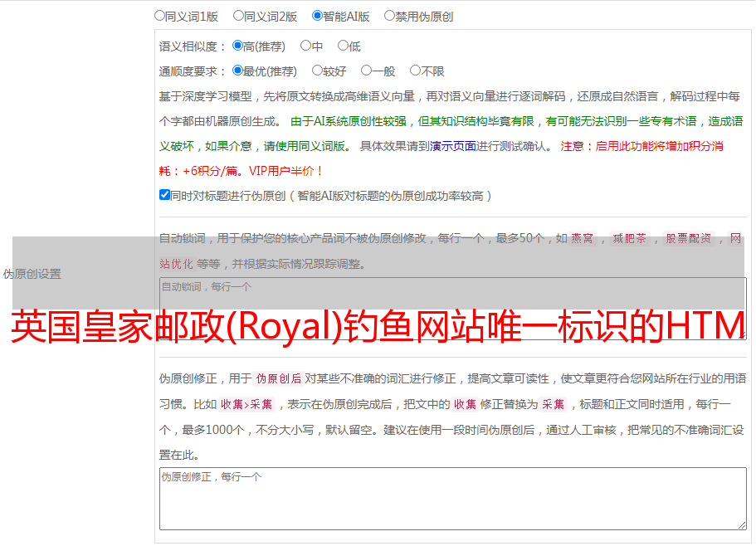756x546 pixels.
Task: Set 通顺度要求 to 较好
Action: pos(317,71)
